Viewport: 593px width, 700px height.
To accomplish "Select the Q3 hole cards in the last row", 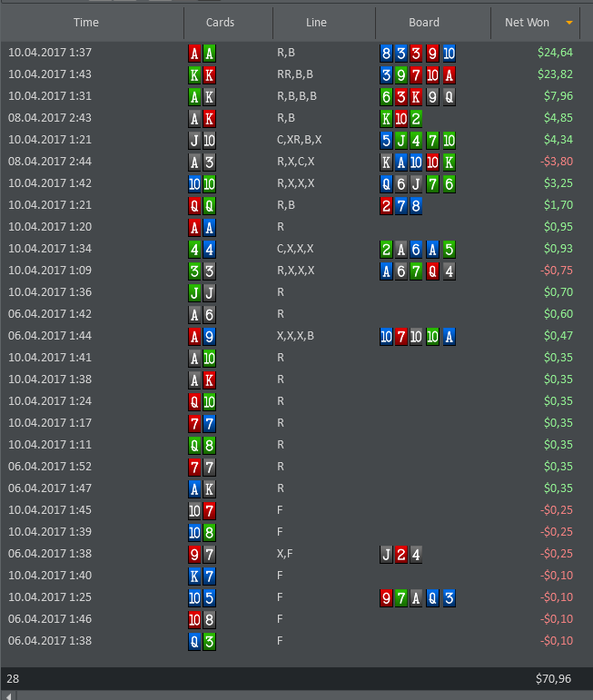I will [x=202, y=642].
